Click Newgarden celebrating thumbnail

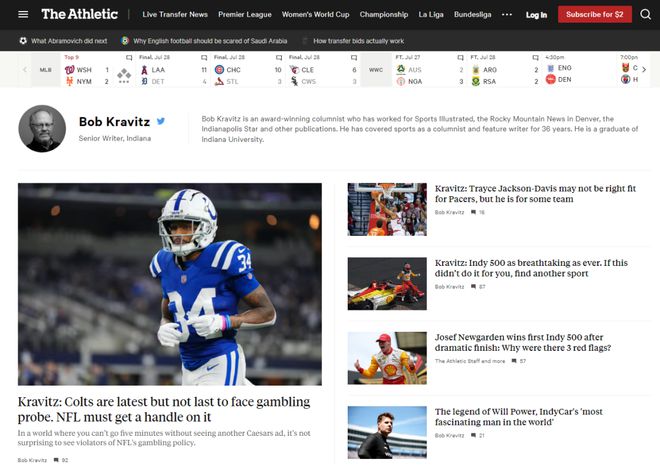(x=387, y=358)
